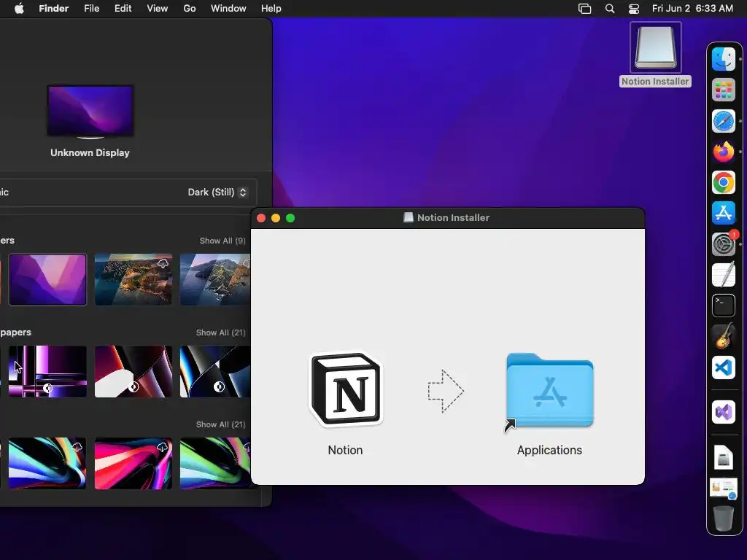Open the Finder menu
This screenshot has height=560, width=747.
click(x=54, y=8)
